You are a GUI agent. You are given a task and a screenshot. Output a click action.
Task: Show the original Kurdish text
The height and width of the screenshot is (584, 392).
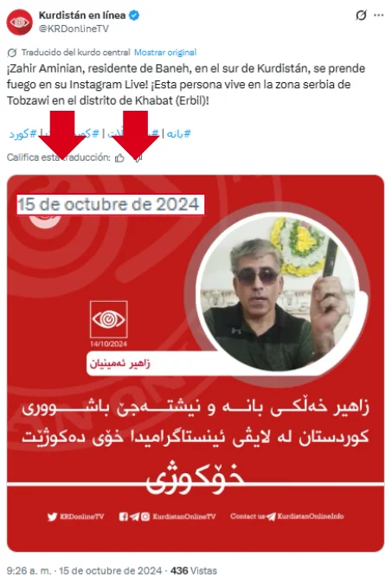click(165, 52)
